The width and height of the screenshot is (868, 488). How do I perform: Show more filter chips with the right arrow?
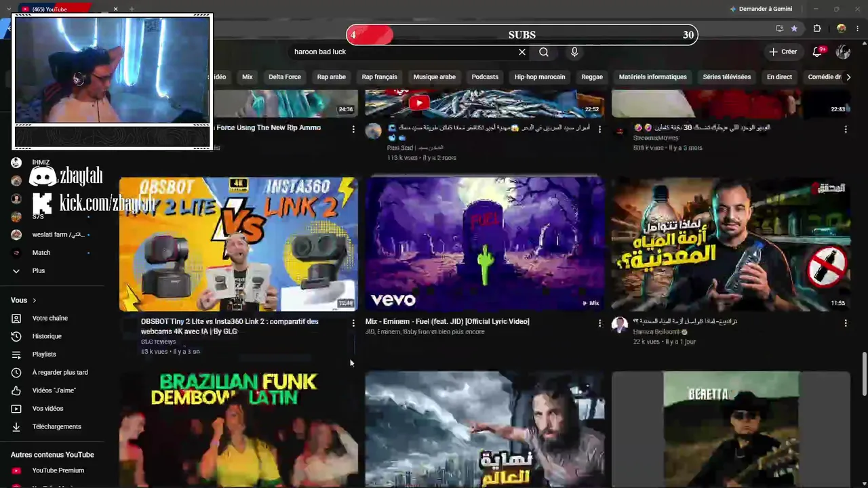848,77
